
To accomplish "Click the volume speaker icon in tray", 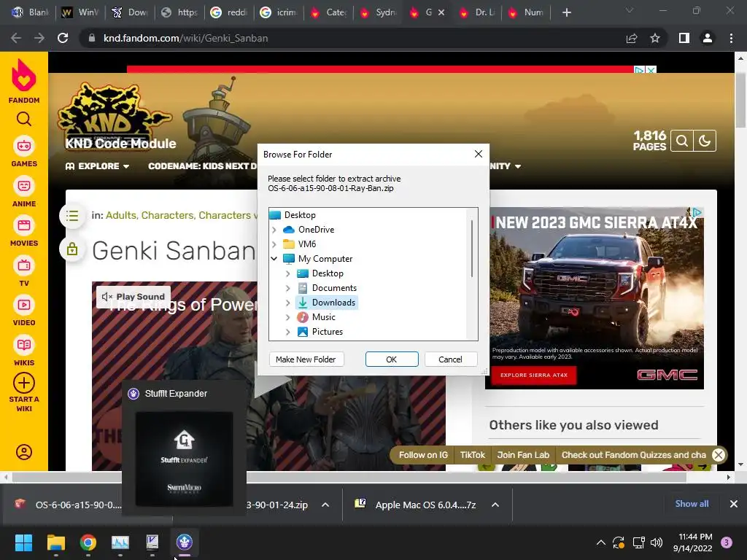I will (x=657, y=542).
